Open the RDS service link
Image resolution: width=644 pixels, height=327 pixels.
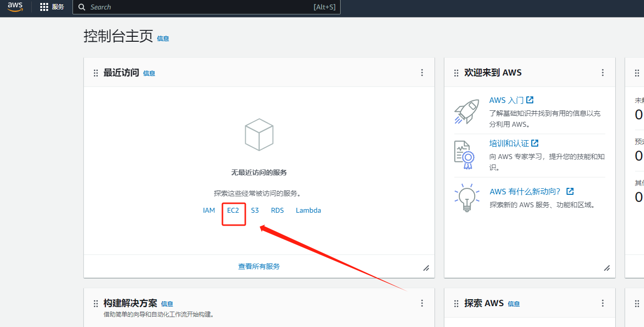278,210
